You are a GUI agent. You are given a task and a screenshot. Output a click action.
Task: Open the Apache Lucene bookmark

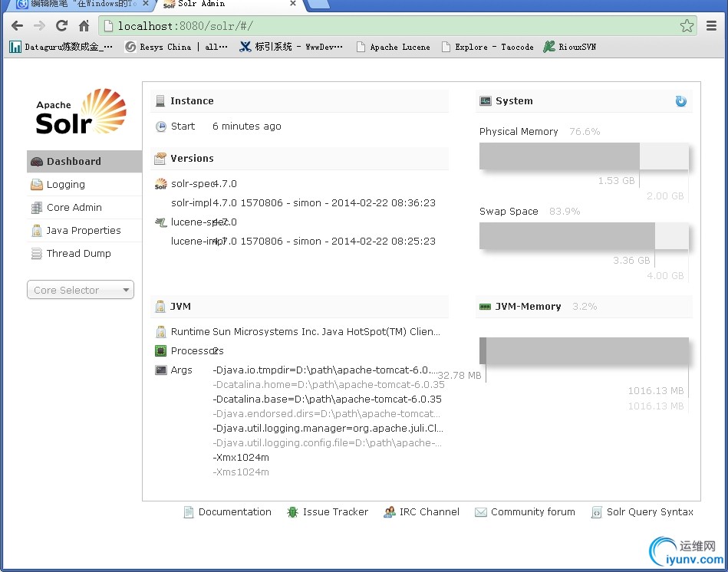click(394, 47)
